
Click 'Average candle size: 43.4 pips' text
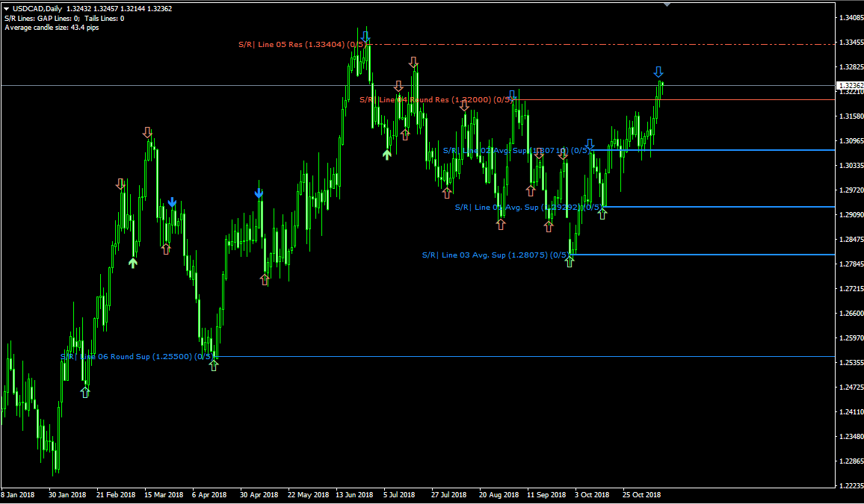52,28
